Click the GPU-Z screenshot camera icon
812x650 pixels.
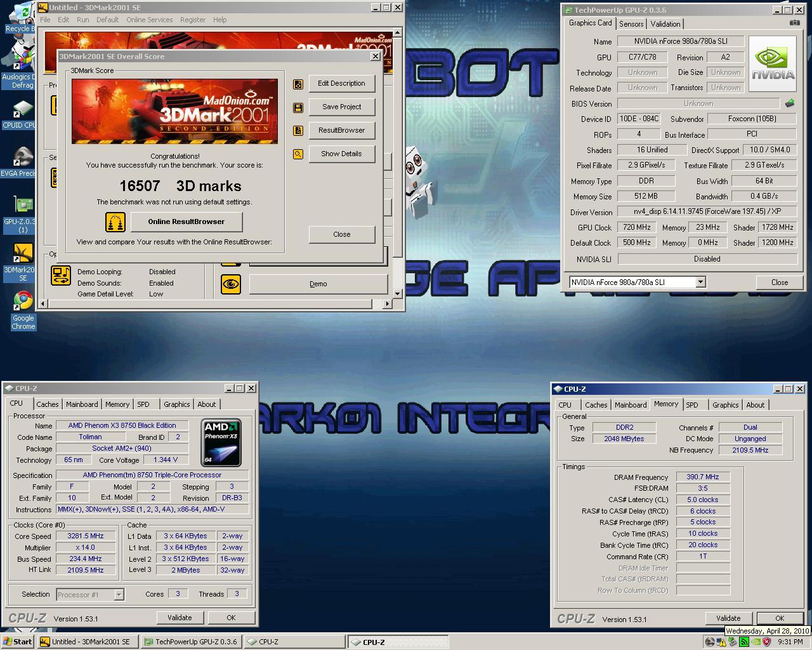tap(794, 23)
